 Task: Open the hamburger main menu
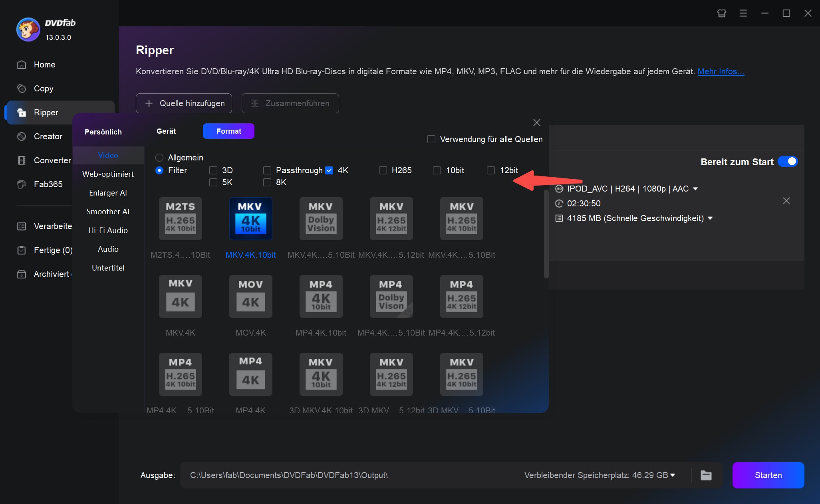click(743, 13)
